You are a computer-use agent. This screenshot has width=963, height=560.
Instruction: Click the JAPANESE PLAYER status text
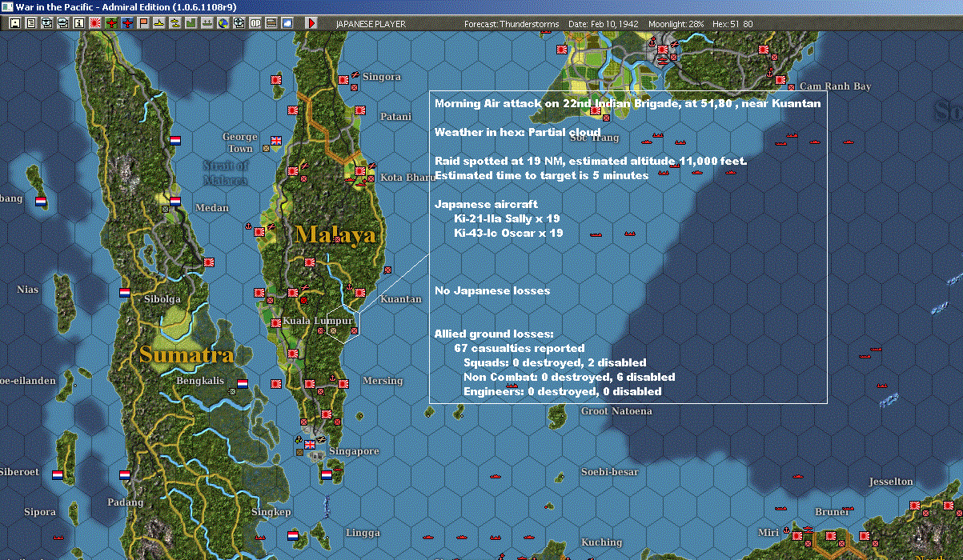pos(371,24)
